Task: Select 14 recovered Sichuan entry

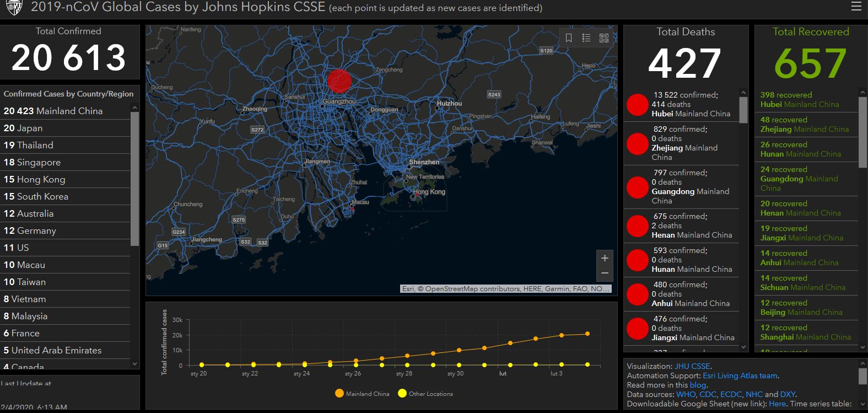Action: (x=806, y=283)
